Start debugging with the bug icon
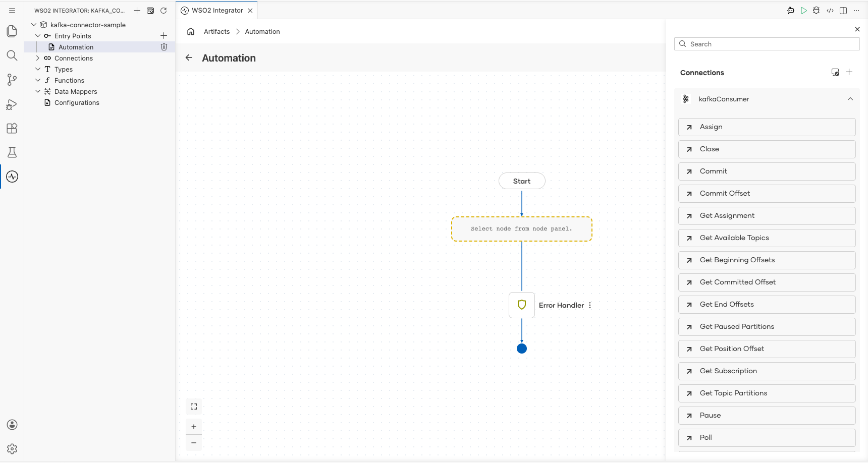 click(817, 10)
